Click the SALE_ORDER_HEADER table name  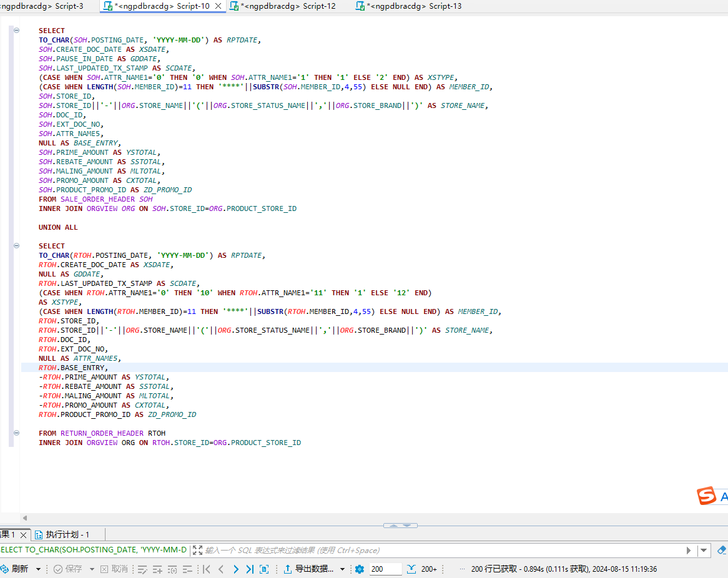97,199
